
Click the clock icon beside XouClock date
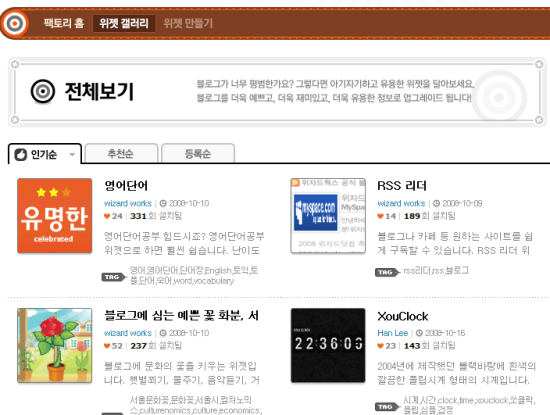click(x=419, y=333)
